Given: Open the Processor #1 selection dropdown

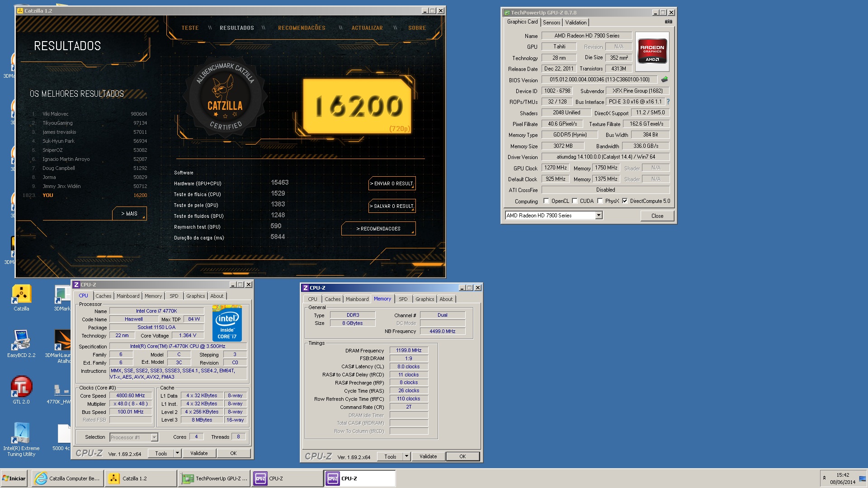Looking at the screenshot, I should [154, 437].
